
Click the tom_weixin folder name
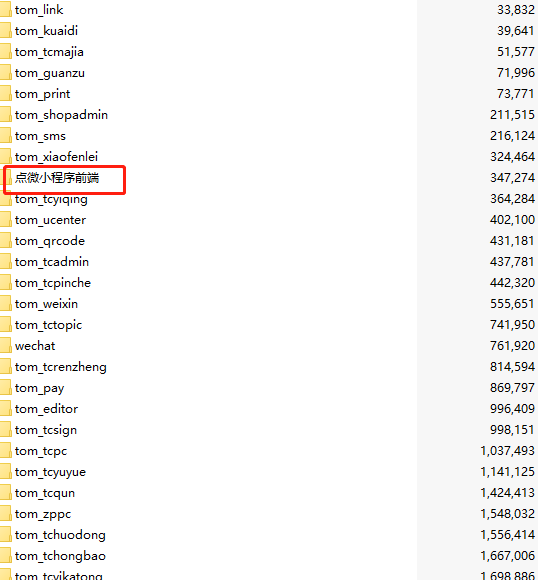point(46,304)
